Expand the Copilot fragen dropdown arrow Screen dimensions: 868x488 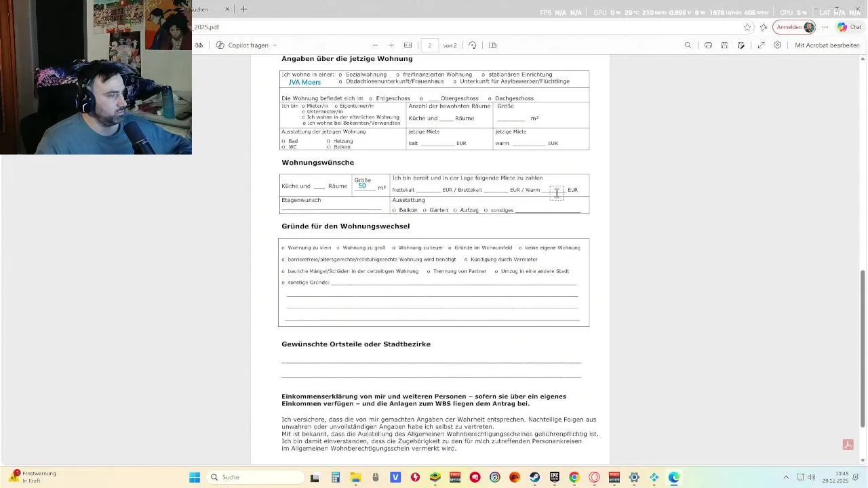275,45
